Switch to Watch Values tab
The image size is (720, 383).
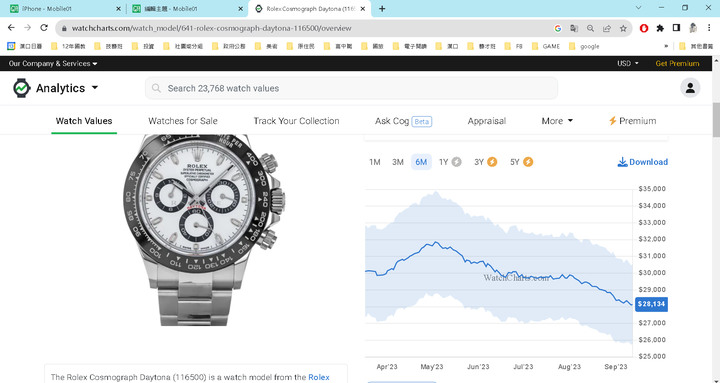[x=84, y=121]
